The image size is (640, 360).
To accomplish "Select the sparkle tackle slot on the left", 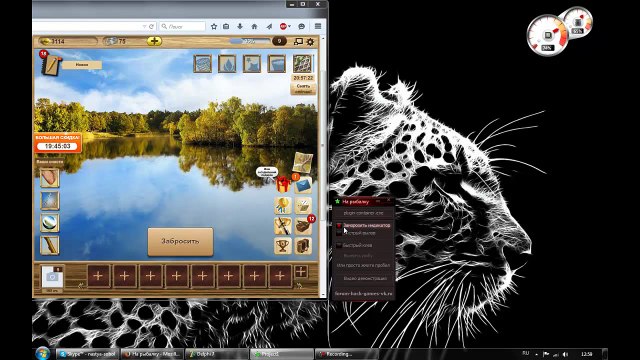I will (x=49, y=200).
